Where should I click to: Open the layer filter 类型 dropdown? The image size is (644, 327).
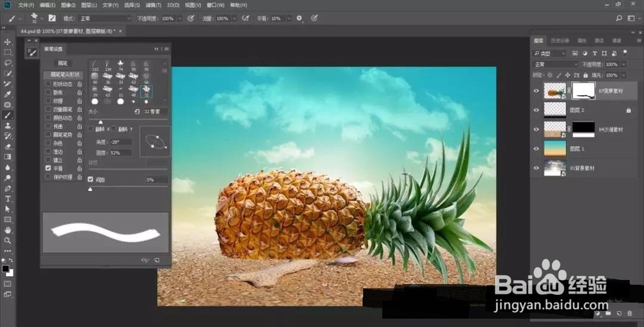coord(549,53)
